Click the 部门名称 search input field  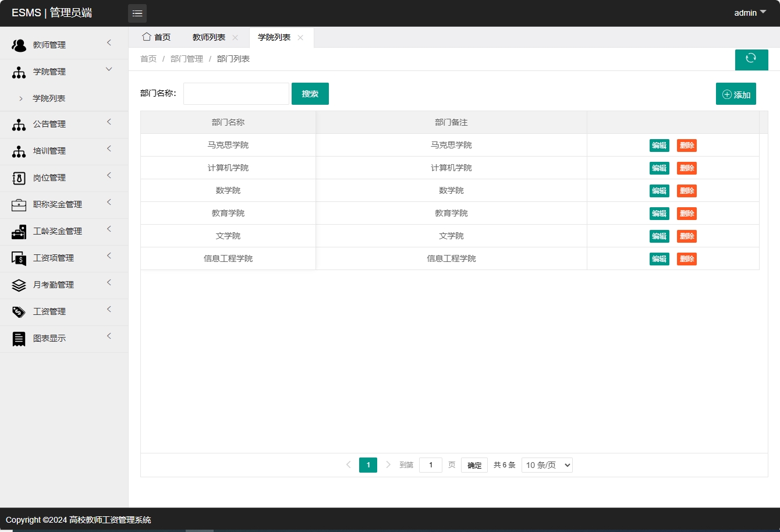(236, 93)
